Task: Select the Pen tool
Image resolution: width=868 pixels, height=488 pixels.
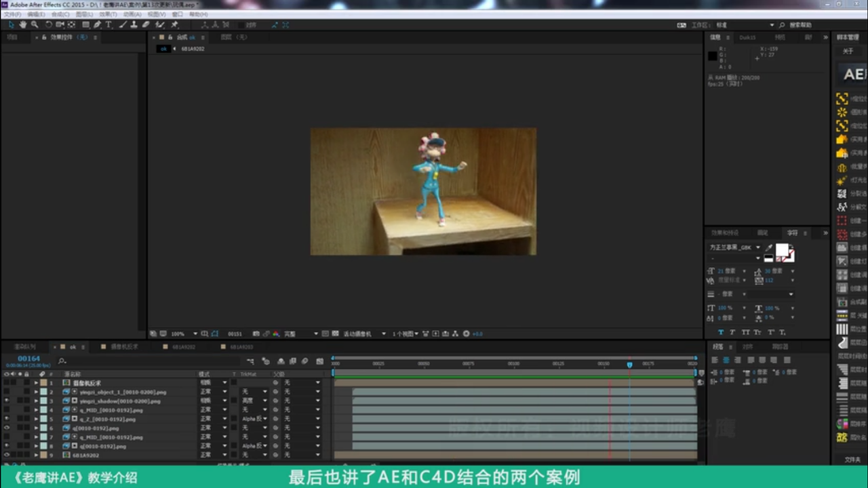Action: (x=97, y=24)
